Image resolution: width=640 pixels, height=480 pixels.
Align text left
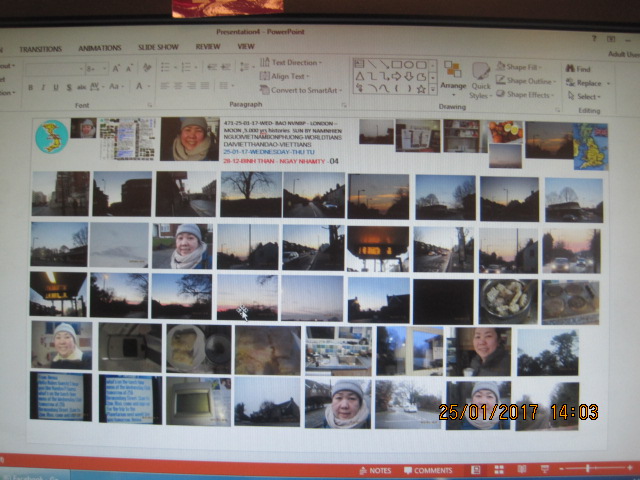point(164,86)
